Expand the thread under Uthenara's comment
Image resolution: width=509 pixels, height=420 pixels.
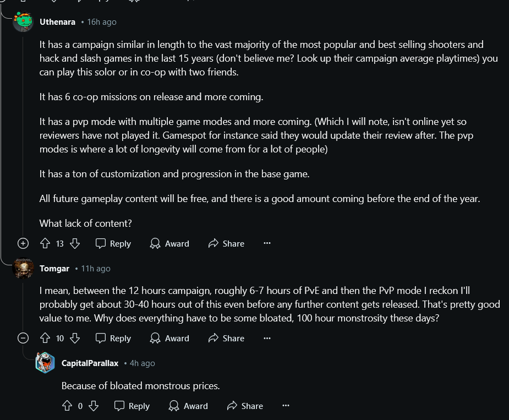tap(23, 243)
